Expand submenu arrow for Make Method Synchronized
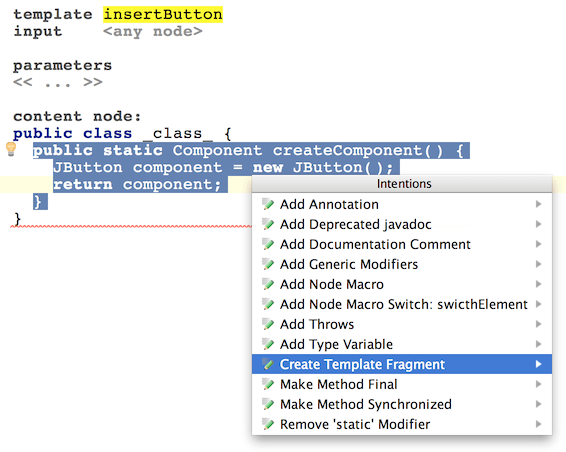This screenshot has width=566, height=452. [x=539, y=404]
